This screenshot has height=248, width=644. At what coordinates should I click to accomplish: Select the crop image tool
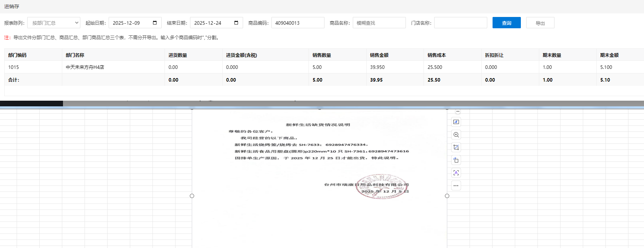456,147
